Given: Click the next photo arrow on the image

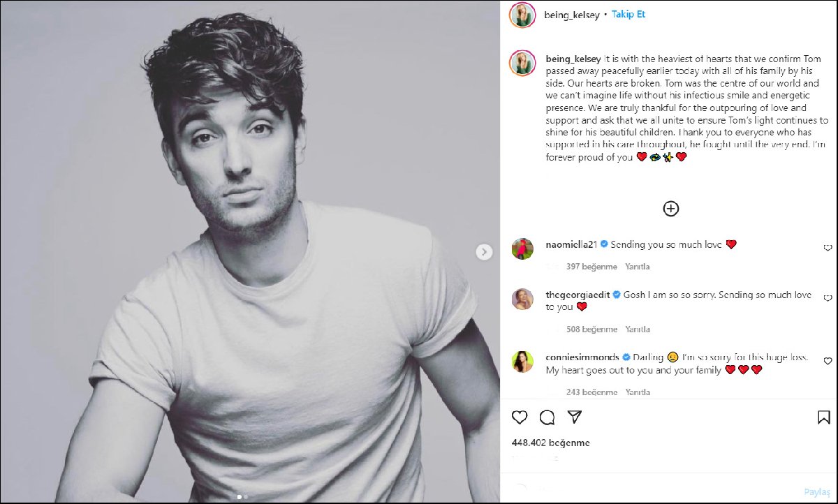Looking at the screenshot, I should click(484, 252).
